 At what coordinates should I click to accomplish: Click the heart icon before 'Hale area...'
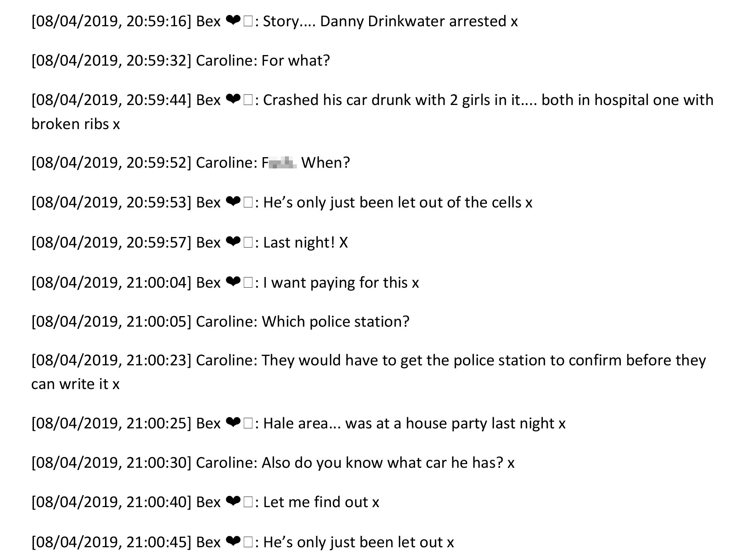pos(233,423)
